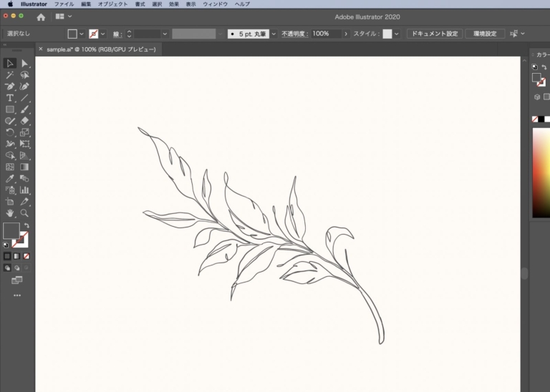
Task: Click the 環境設定 button
Action: click(x=485, y=34)
